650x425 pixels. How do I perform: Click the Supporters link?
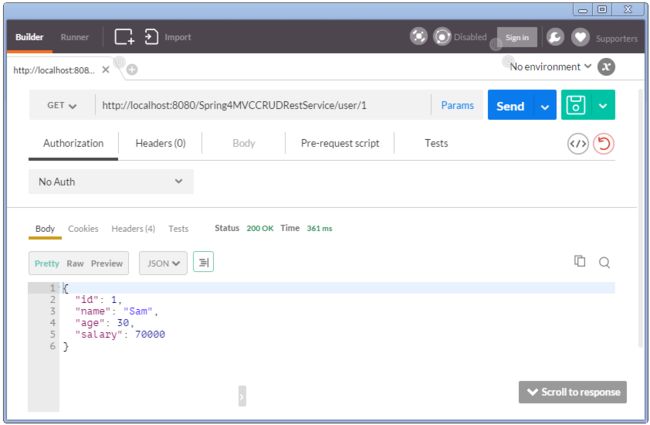pos(617,39)
